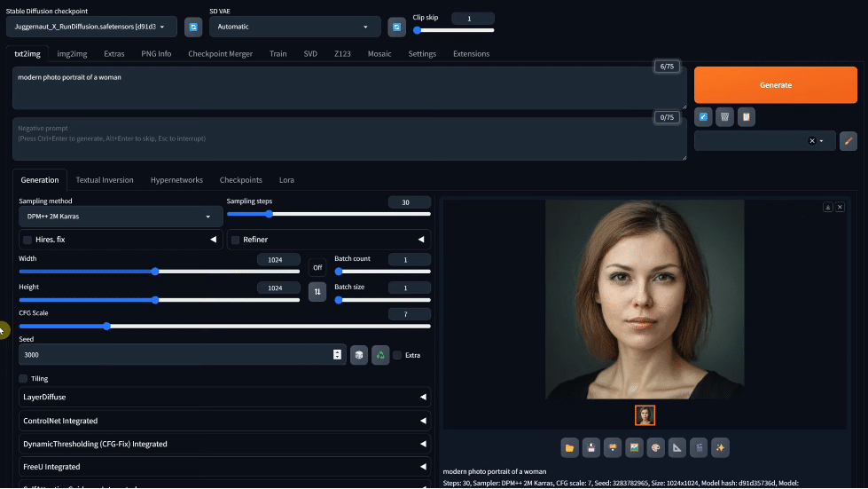
Task: Toggle the aspect ratio Off button
Action: (x=317, y=267)
